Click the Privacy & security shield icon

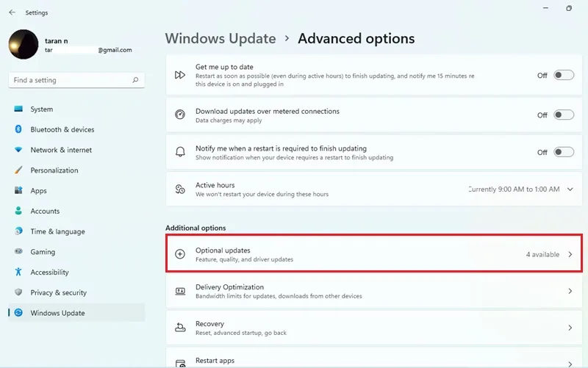pos(18,292)
